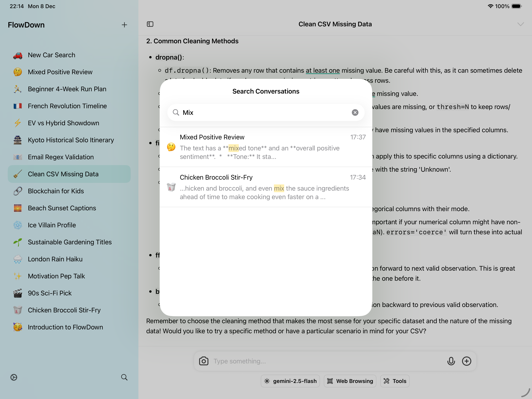Click the runner emoji icon
This screenshot has height=399, width=532.
click(18, 89)
